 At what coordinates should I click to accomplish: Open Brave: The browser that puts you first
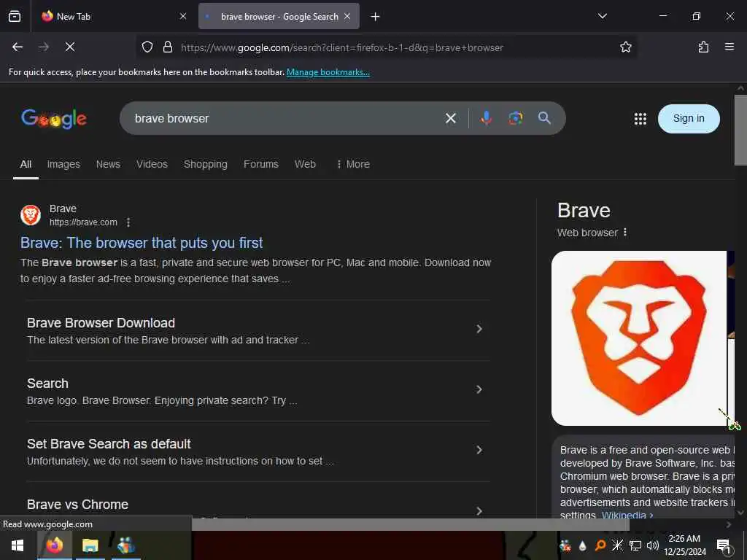pyautogui.click(x=142, y=243)
